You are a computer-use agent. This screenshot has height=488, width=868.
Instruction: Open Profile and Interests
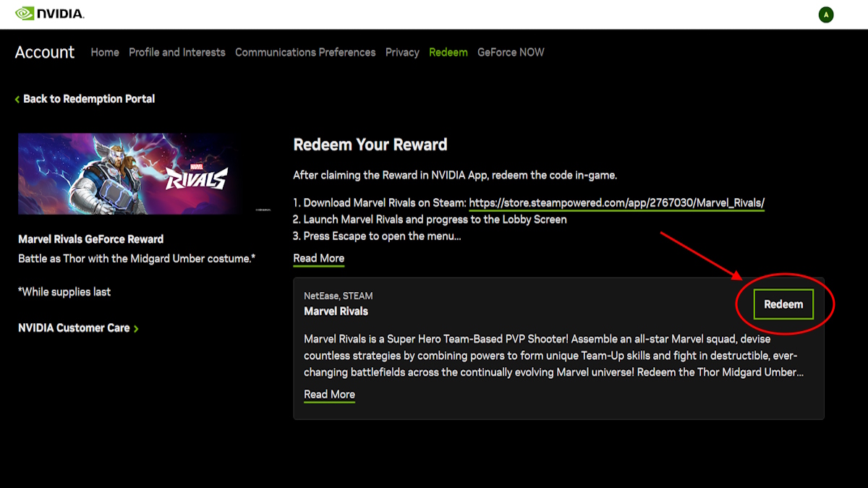click(177, 52)
